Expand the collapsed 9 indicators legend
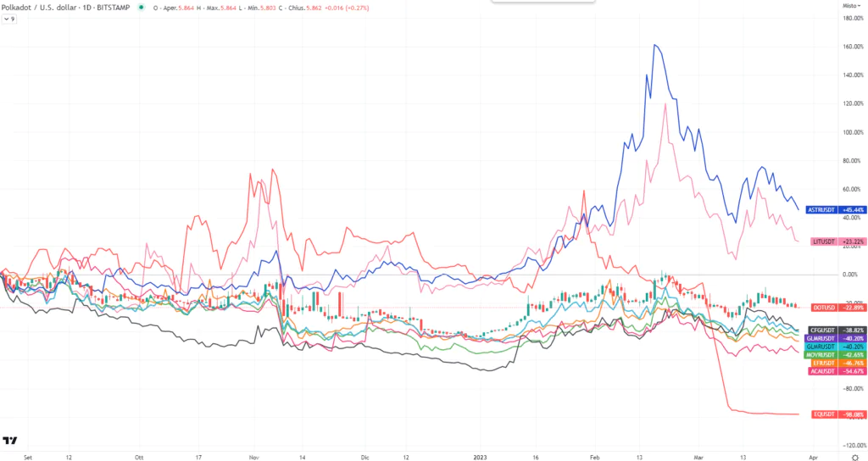Screen dimensions: 868x461 tap(8, 19)
